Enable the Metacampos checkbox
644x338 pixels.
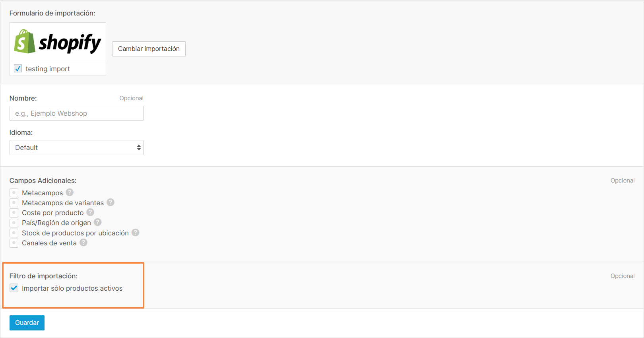pos(14,193)
